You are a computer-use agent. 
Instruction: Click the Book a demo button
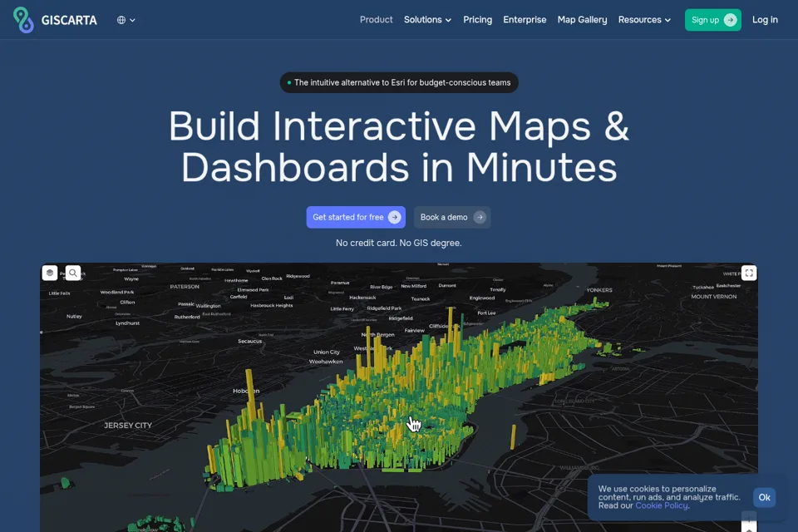point(452,218)
